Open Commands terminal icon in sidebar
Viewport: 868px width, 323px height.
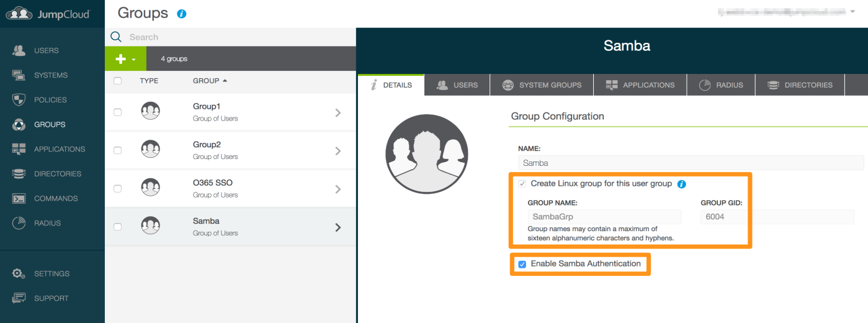pyautogui.click(x=19, y=199)
